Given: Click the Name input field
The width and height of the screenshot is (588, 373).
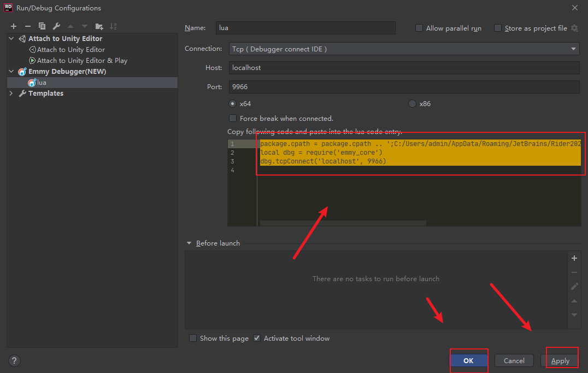Looking at the screenshot, I should point(305,28).
